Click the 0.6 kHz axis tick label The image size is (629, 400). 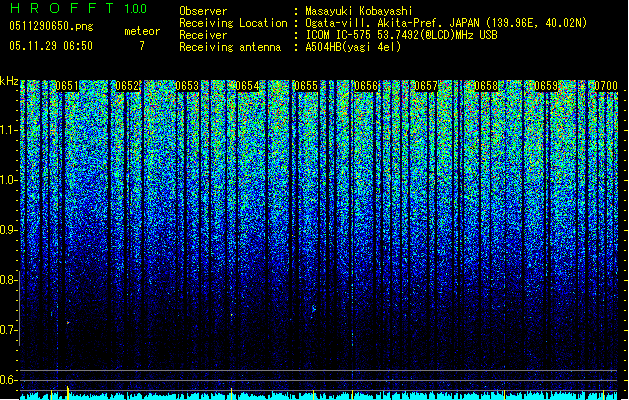[x=9, y=380]
